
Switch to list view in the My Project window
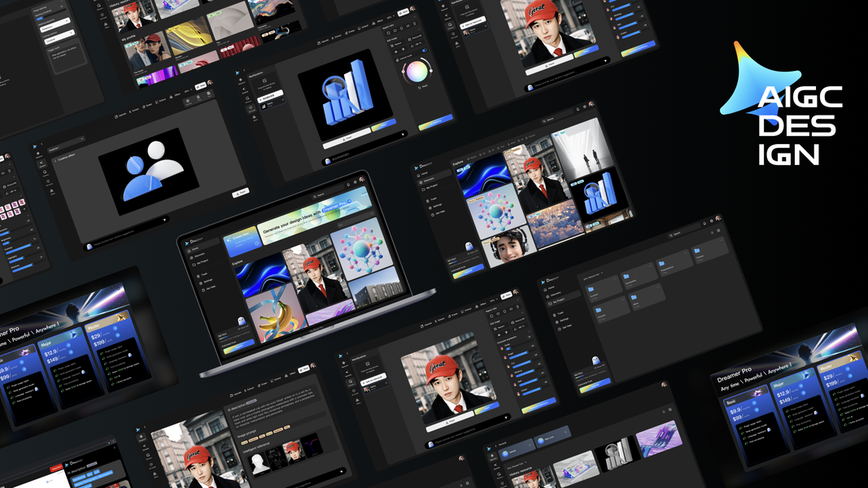pyautogui.click(x=711, y=232)
